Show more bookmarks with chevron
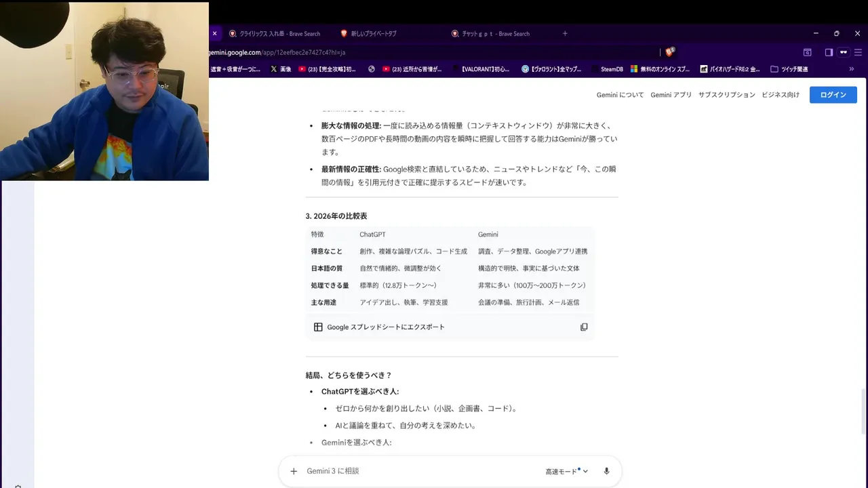Screen dimensions: 868x488 pos(852,69)
